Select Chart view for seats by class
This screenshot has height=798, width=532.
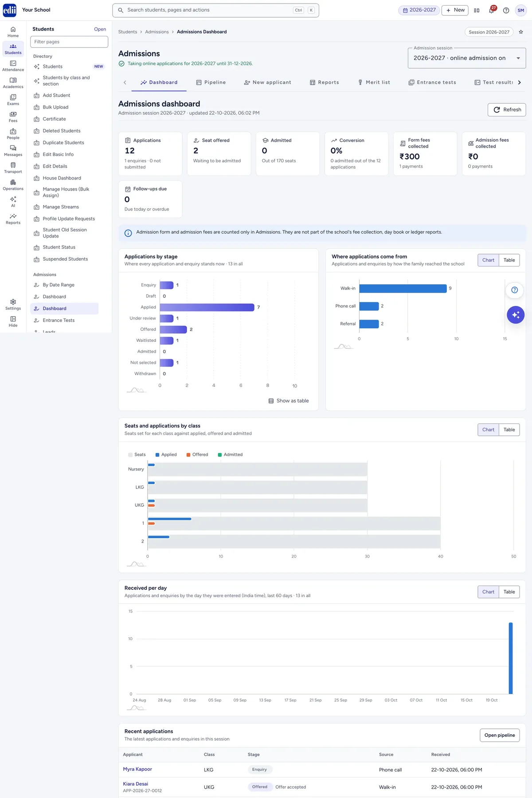[x=488, y=430]
